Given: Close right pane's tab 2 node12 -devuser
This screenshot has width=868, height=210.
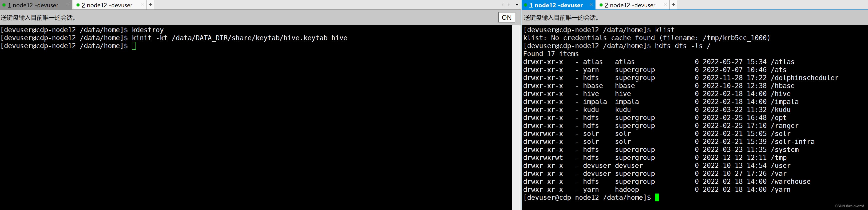Looking at the screenshot, I should point(665,5).
